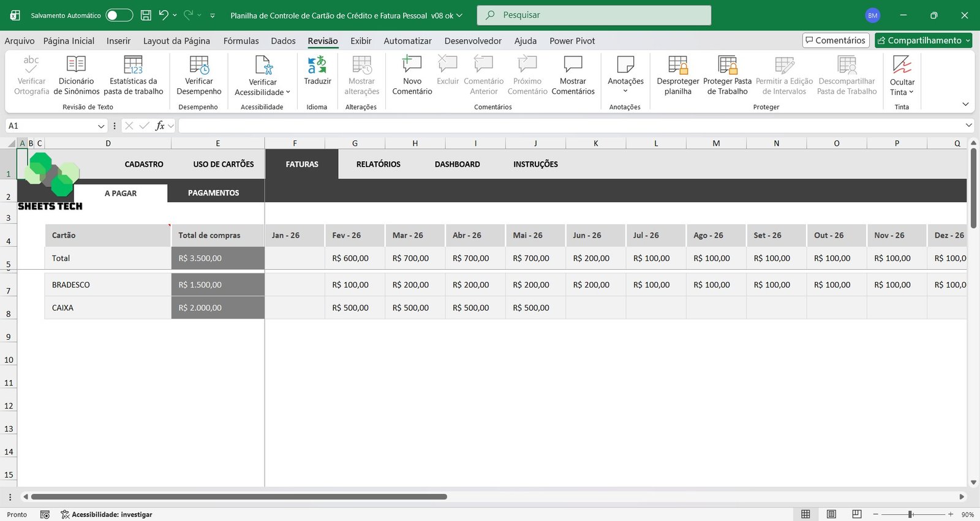This screenshot has height=521, width=980.
Task: Click the PAGAMENTOS navigation button
Action: tap(213, 193)
